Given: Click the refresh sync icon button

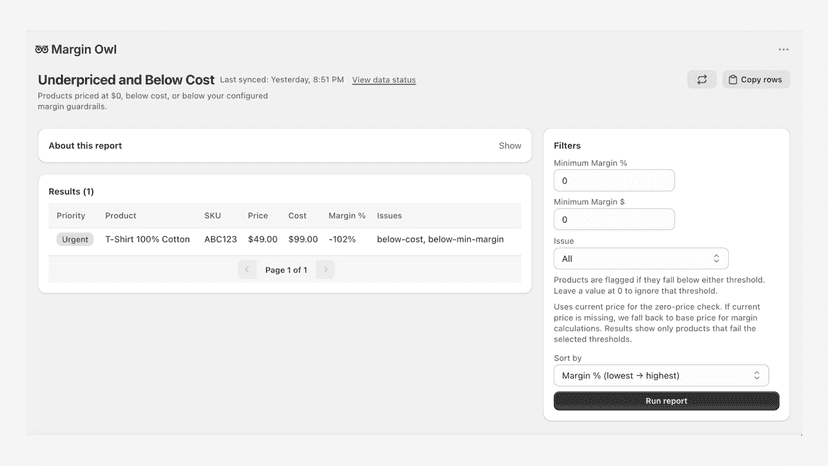Looking at the screenshot, I should (x=702, y=79).
